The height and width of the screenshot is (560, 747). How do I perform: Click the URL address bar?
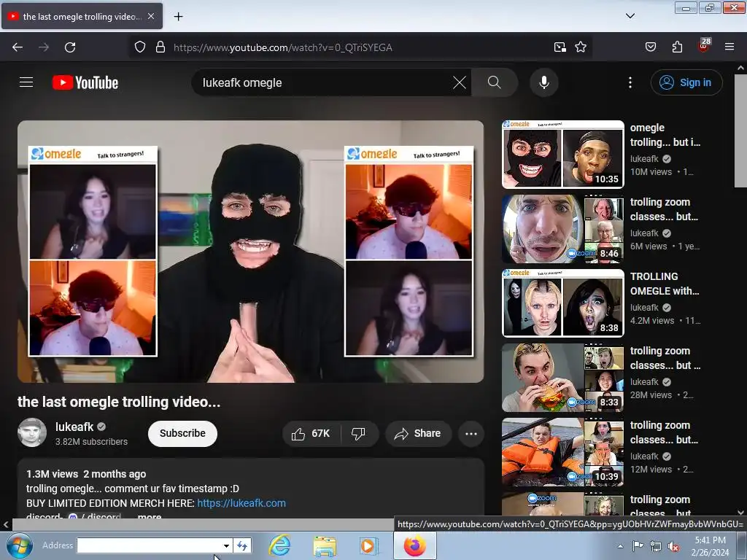(x=360, y=47)
